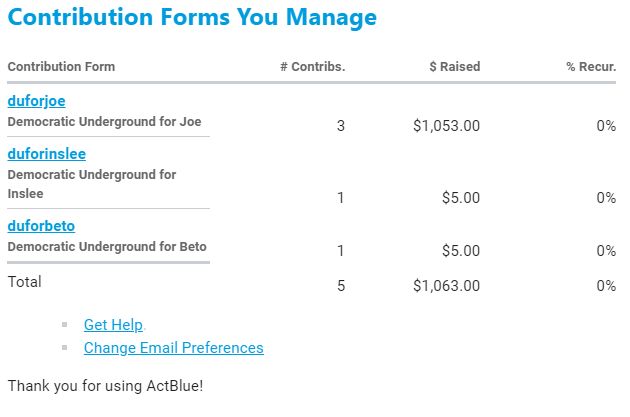The height and width of the screenshot is (417, 630).
Task: Click the $1,063.00 total raised amount
Action: coord(446,286)
